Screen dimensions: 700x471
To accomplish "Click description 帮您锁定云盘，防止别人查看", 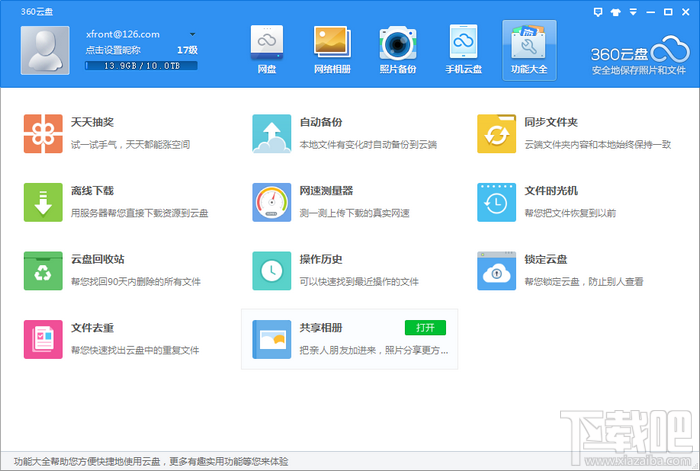I will click(584, 282).
